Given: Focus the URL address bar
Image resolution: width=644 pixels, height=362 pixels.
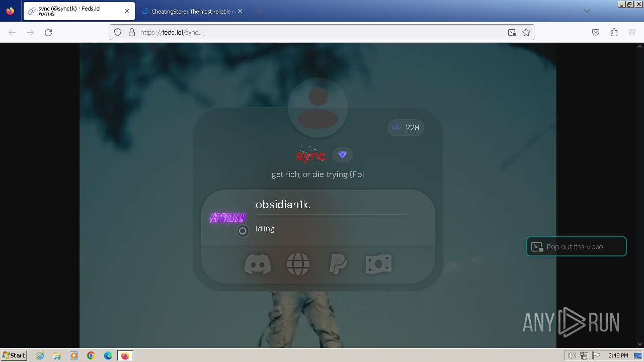Looking at the screenshot, I should coord(322,32).
